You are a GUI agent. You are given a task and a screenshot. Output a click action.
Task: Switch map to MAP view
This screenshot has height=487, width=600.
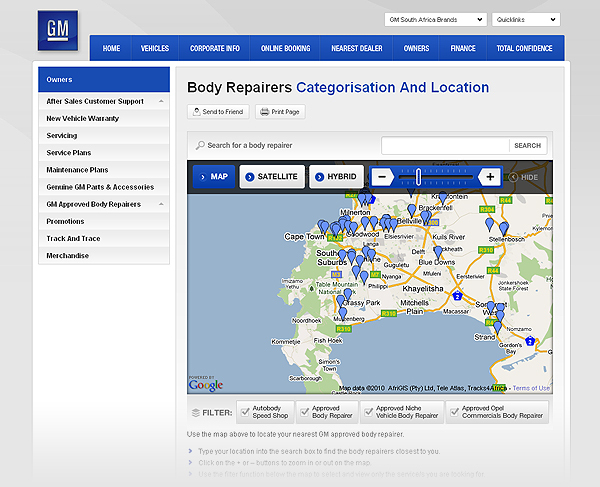(214, 177)
